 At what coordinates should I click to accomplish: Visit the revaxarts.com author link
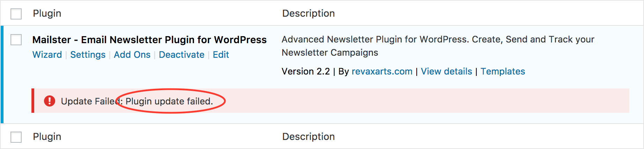pos(382,71)
